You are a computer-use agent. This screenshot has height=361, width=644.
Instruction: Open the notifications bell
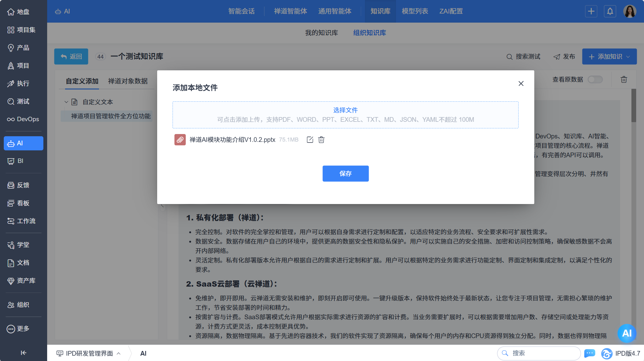click(610, 11)
